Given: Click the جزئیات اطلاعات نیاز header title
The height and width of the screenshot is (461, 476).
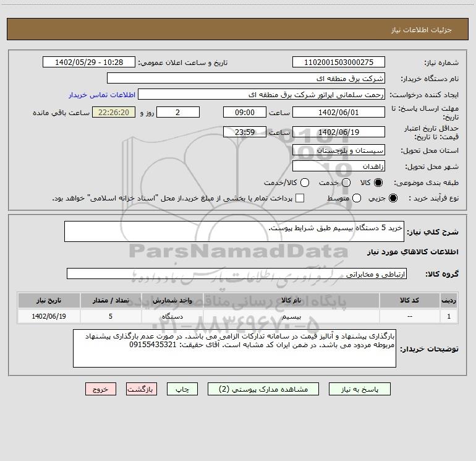Looking at the screenshot, I should 421,30.
